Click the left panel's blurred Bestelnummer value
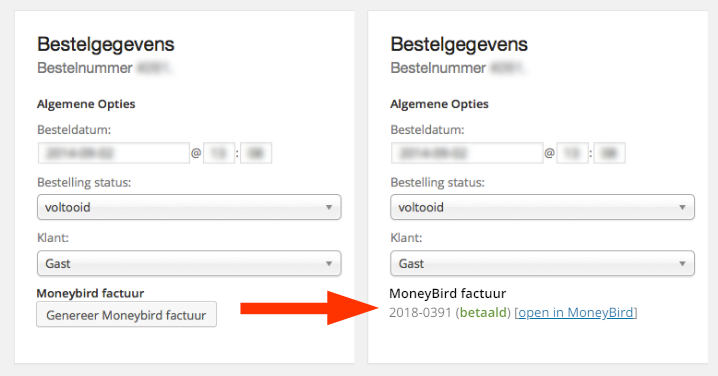Screen dimensions: 718x376 pyautogui.click(x=154, y=68)
